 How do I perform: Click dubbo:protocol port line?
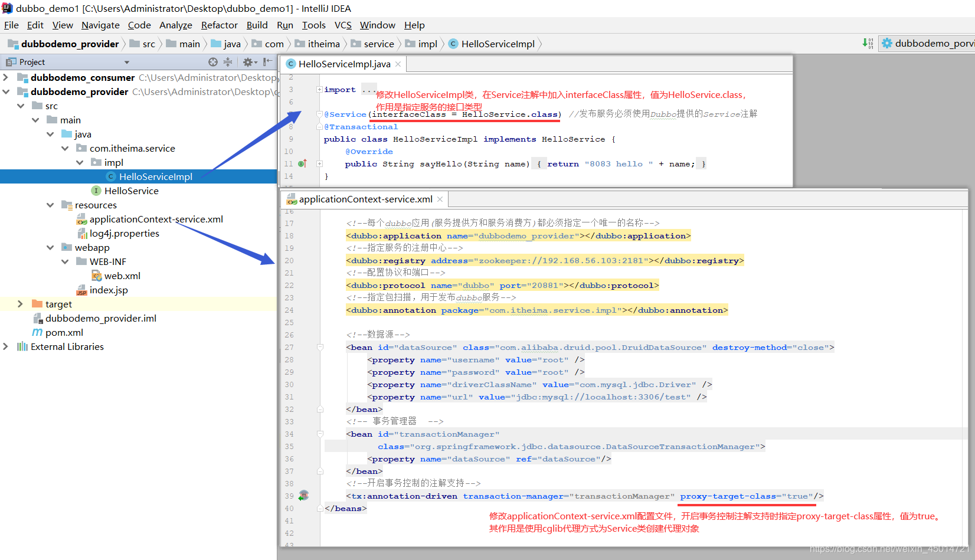(x=502, y=285)
